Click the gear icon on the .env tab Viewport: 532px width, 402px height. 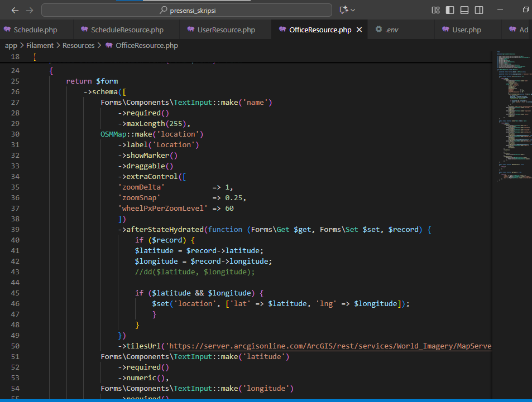click(378, 30)
